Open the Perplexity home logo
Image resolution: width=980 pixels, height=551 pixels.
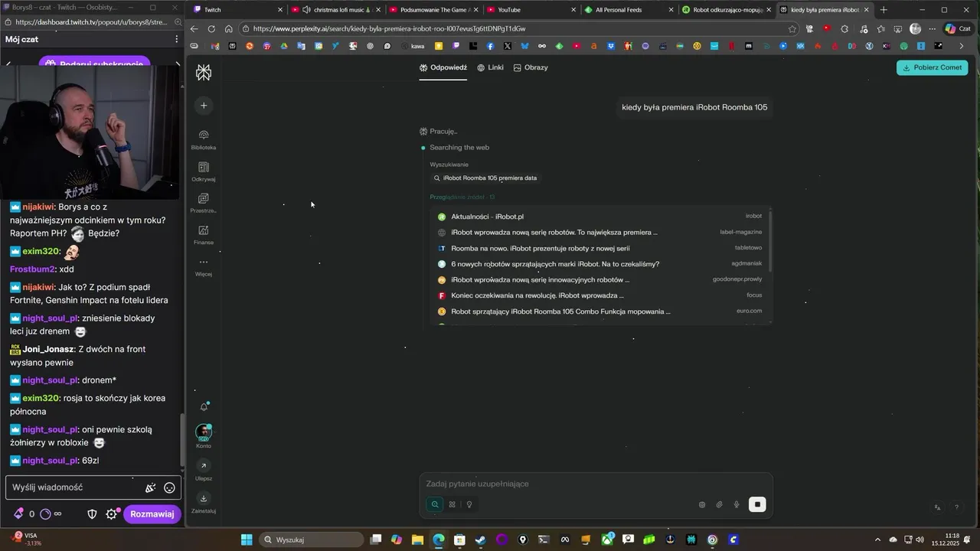click(204, 73)
